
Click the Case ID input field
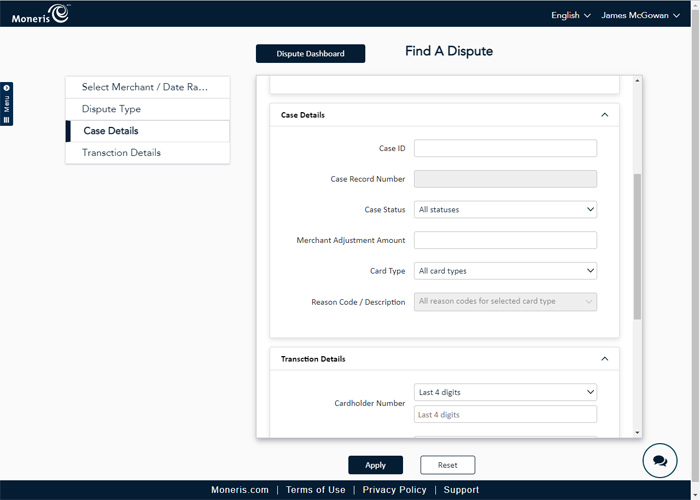point(505,149)
